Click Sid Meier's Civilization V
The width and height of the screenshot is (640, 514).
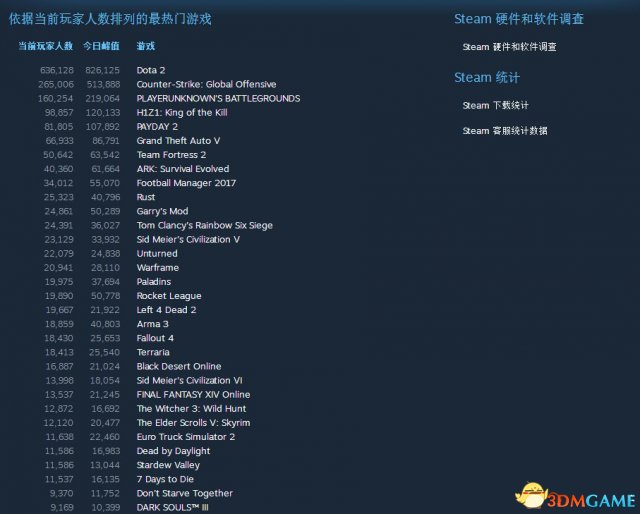pos(188,239)
